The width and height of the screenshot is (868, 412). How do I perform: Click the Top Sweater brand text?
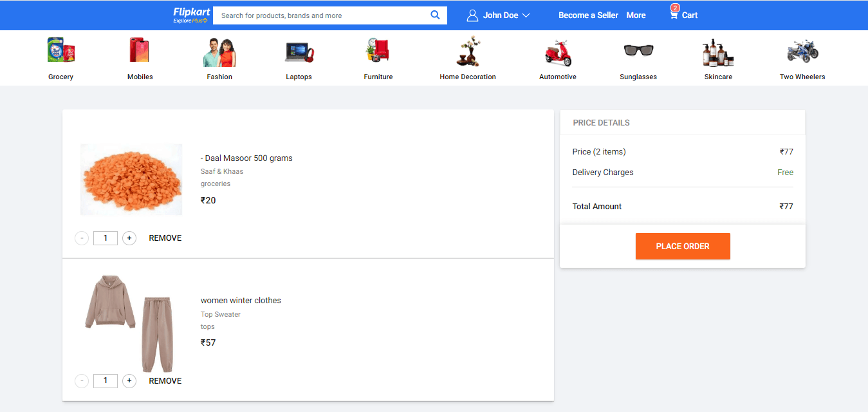[x=221, y=315]
